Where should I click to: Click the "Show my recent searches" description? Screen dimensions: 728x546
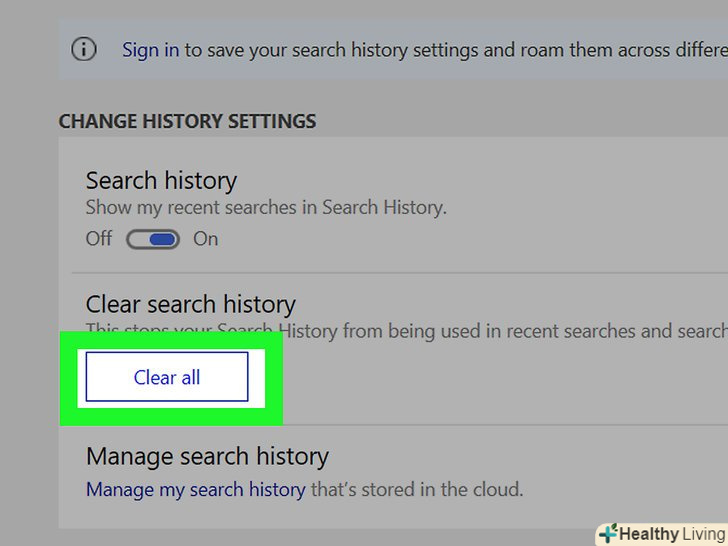(266, 208)
